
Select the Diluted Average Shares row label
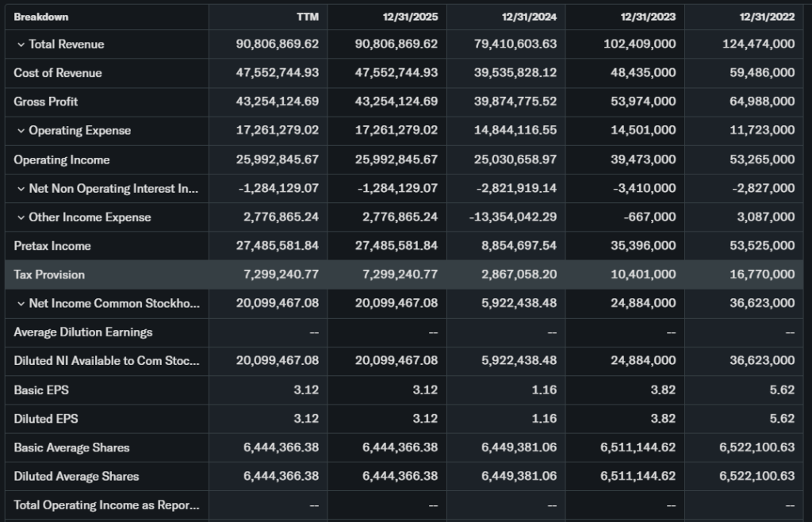pyautogui.click(x=76, y=476)
